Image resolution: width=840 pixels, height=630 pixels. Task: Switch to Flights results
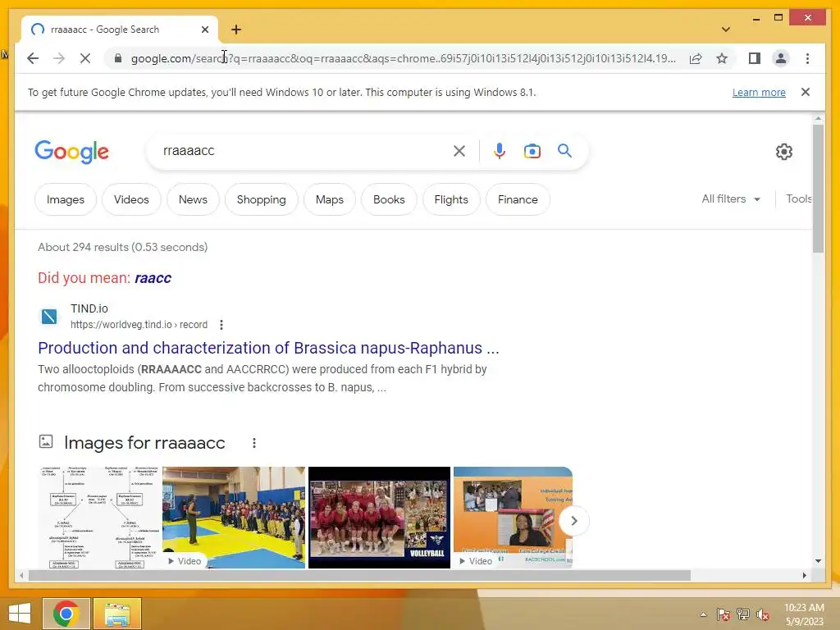pyautogui.click(x=451, y=199)
